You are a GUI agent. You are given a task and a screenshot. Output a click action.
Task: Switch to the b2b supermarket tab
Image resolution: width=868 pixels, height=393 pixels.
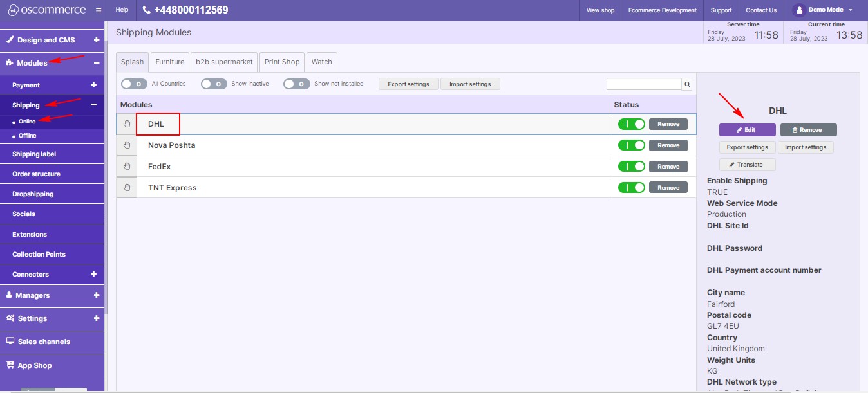tap(225, 62)
